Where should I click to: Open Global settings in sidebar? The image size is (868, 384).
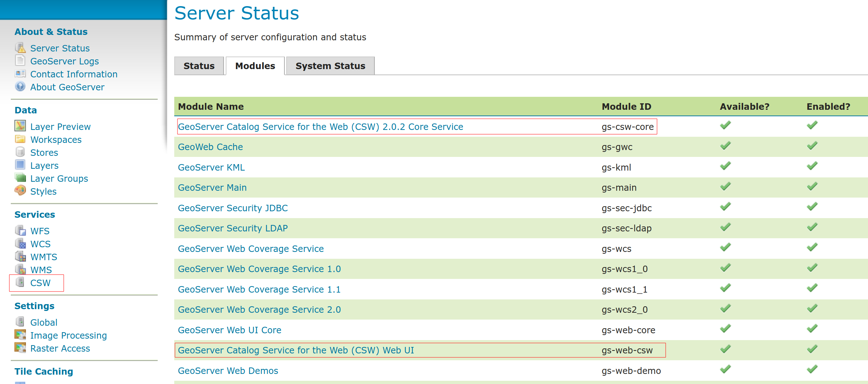click(44, 322)
